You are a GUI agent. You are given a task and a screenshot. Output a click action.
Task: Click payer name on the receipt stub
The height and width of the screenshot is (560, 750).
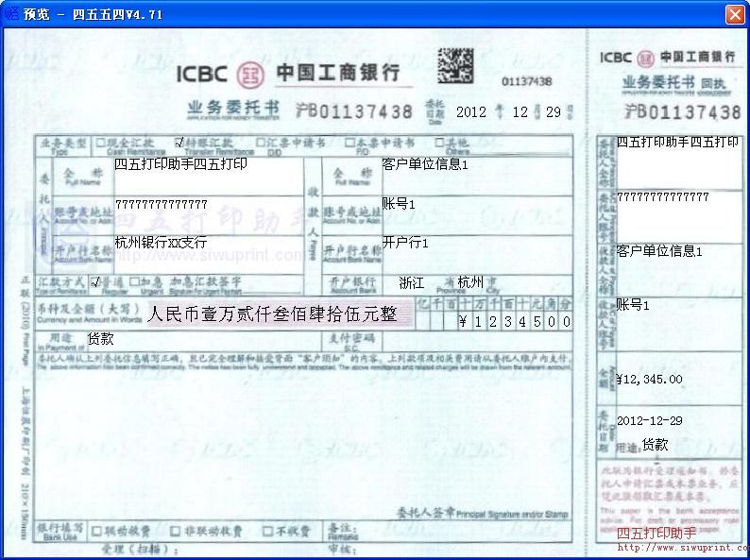click(x=677, y=142)
